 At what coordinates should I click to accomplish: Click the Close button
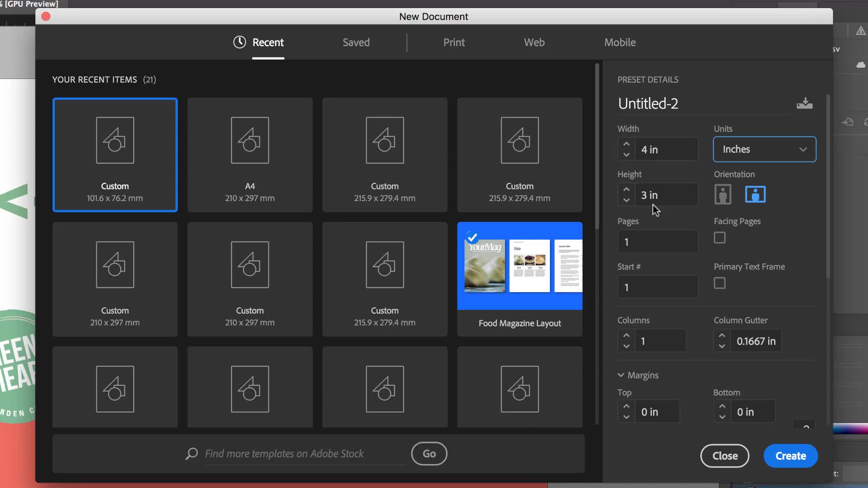(x=725, y=456)
